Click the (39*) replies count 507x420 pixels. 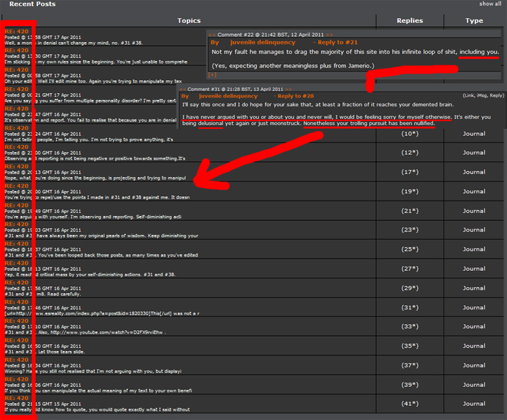pos(410,384)
